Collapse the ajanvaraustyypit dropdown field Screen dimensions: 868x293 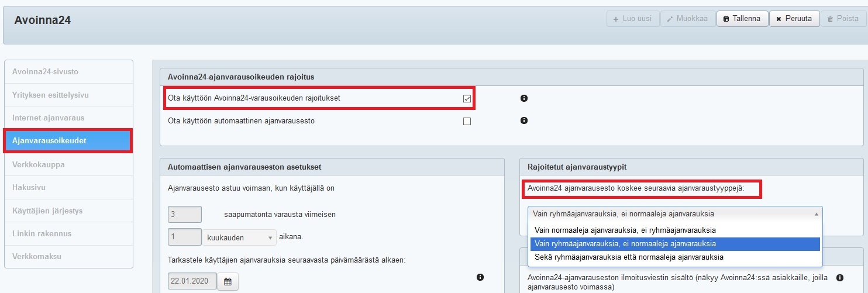click(674, 214)
